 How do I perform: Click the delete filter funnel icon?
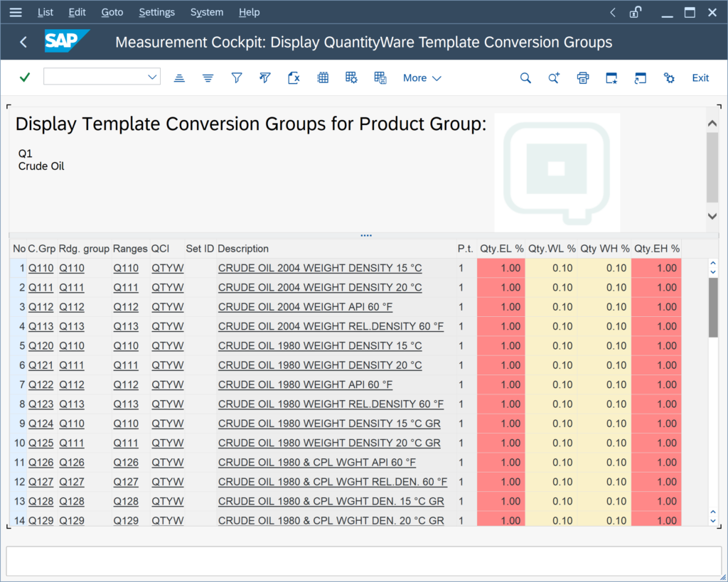pyautogui.click(x=265, y=78)
